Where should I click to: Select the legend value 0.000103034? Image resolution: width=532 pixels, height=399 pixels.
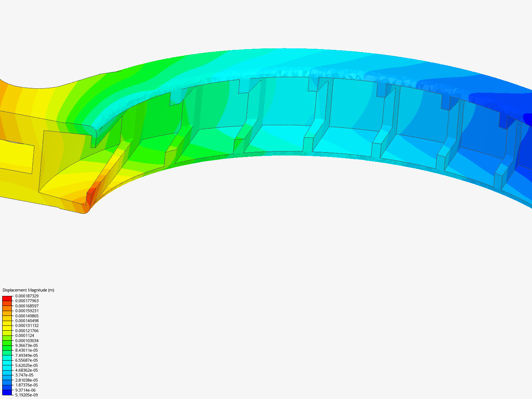(27, 341)
